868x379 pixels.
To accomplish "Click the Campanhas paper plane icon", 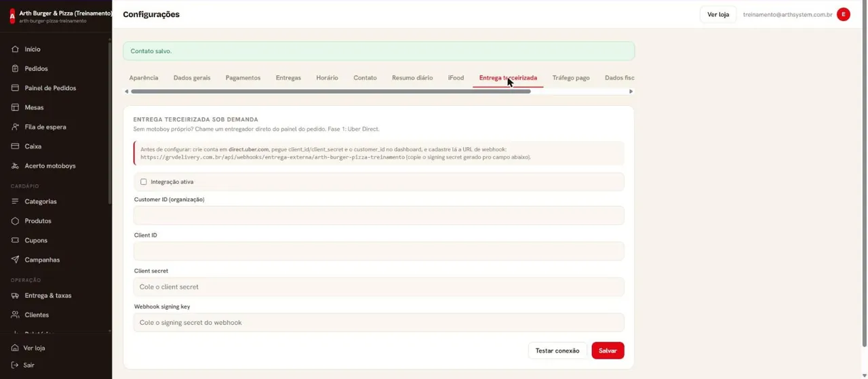I will [x=15, y=260].
